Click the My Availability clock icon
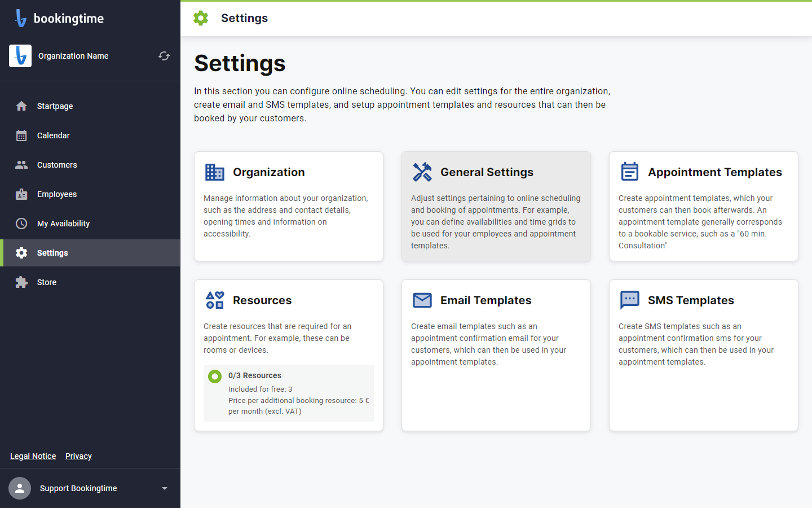 pos(21,224)
